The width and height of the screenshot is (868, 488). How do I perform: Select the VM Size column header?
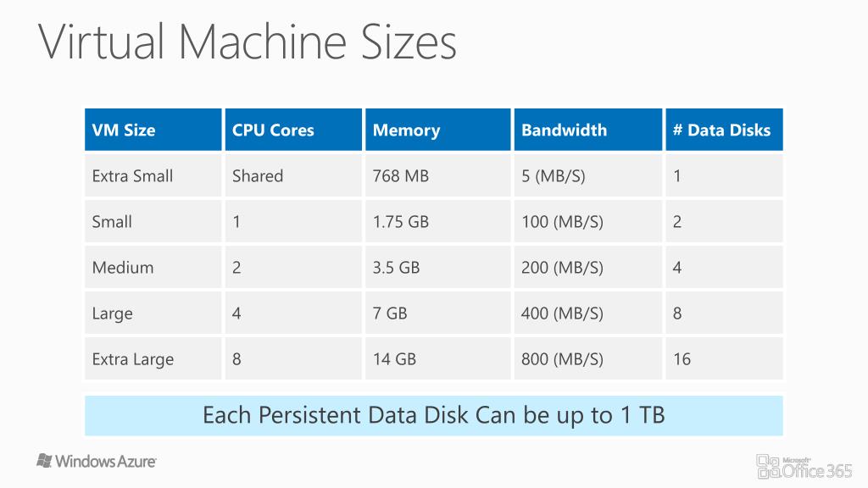pyautogui.click(x=153, y=130)
